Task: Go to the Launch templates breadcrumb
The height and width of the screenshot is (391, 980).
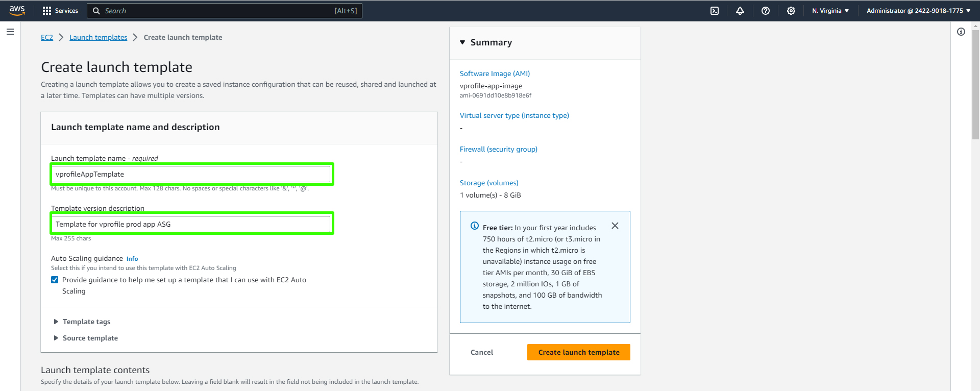Action: [x=99, y=37]
